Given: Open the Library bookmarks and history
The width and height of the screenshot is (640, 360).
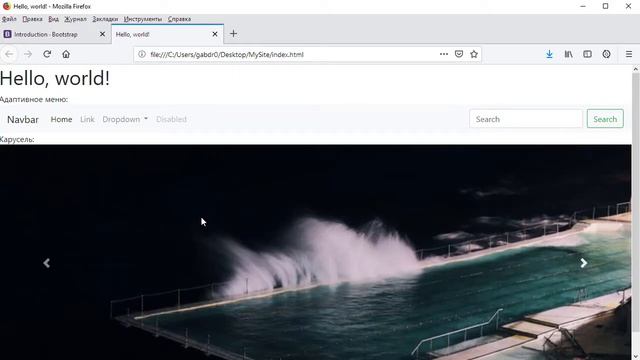Looking at the screenshot, I should tap(568, 54).
